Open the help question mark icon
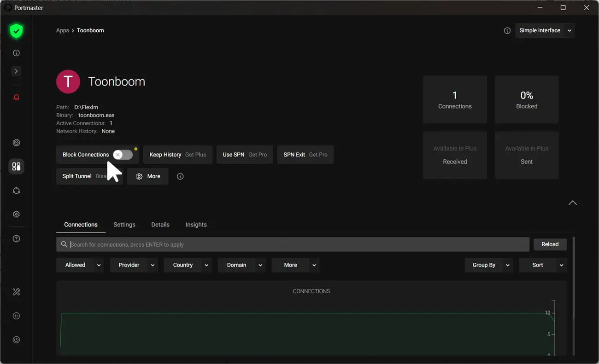 16,238
